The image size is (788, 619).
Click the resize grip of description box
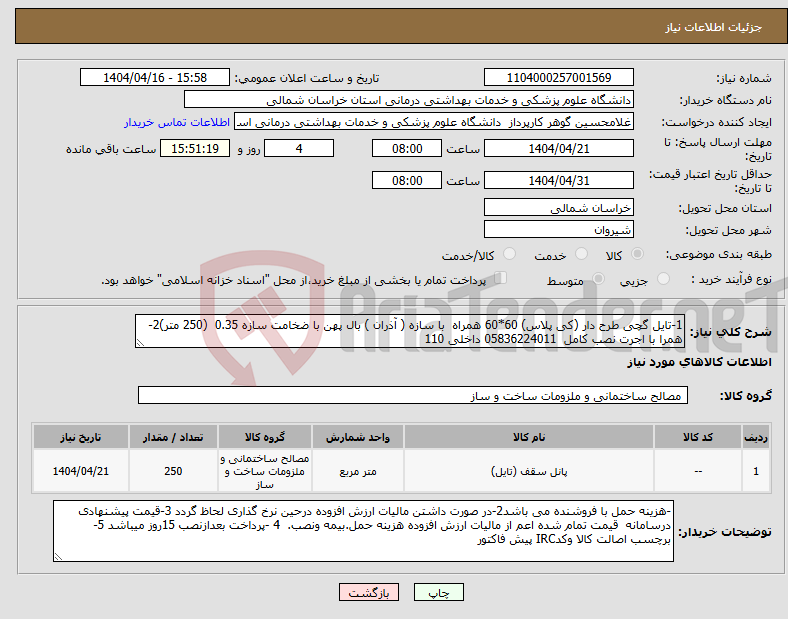pos(140,343)
